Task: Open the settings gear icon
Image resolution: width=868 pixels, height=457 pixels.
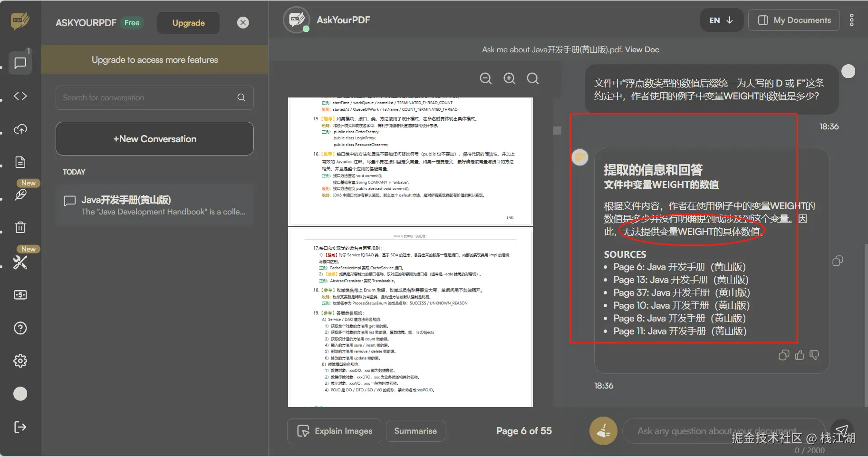Action: click(20, 361)
